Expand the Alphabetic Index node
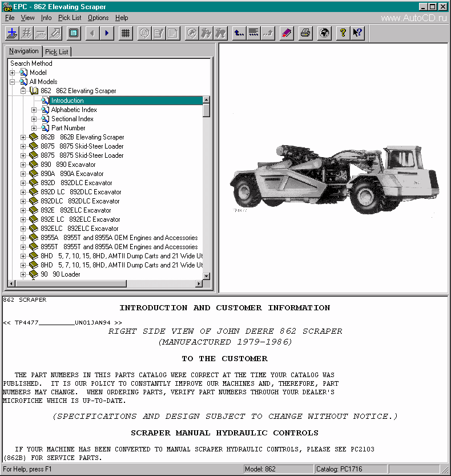 [x=34, y=110]
